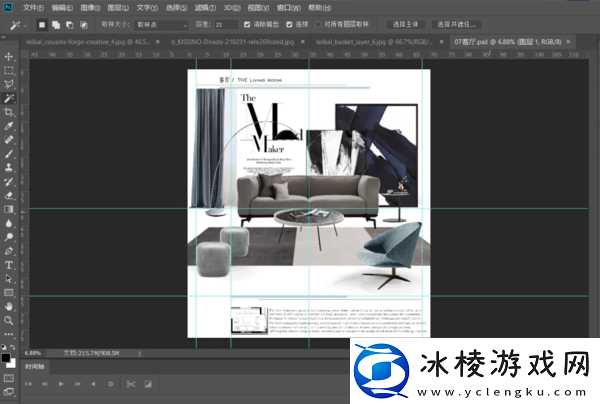Screen dimensions: 600x404
Task: Click Intersect with Selection mode icon
Action: click(83, 25)
